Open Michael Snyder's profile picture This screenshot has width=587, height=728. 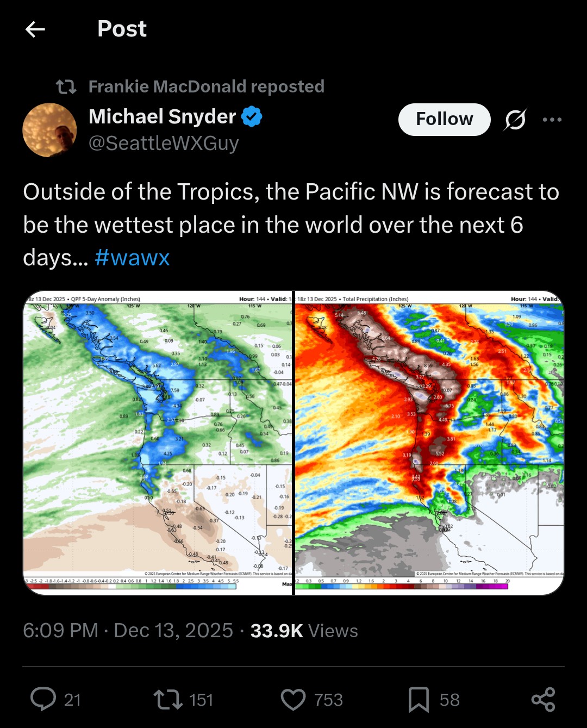[x=49, y=130]
